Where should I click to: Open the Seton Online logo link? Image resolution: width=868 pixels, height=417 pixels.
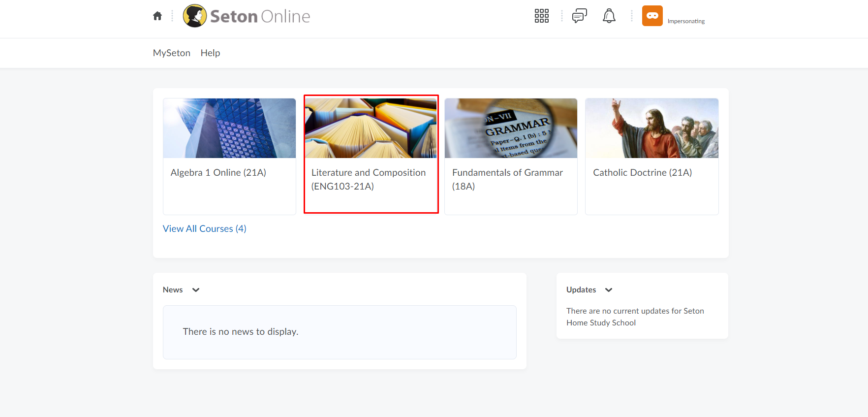coord(247,16)
